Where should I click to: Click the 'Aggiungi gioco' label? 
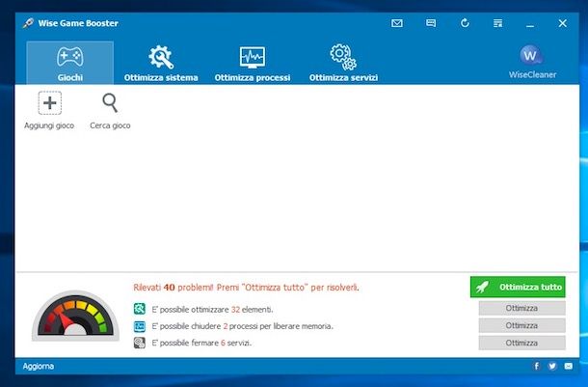(x=49, y=125)
